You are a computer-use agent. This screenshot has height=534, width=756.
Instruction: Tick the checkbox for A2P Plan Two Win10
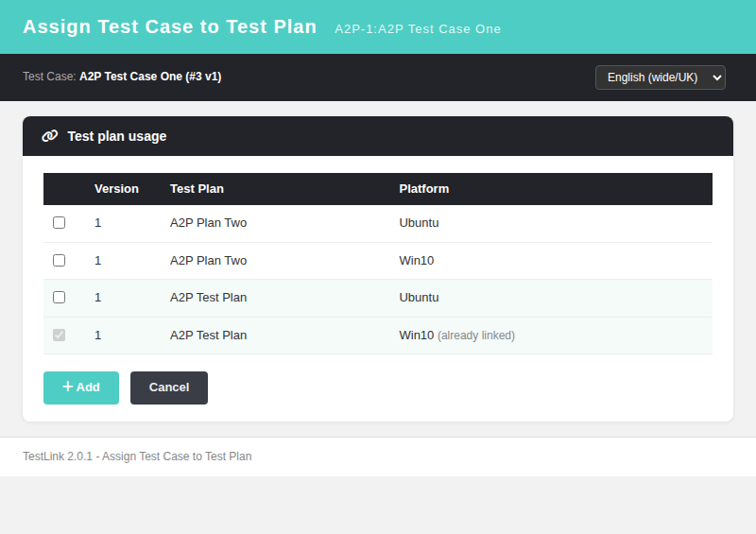pyautogui.click(x=59, y=261)
